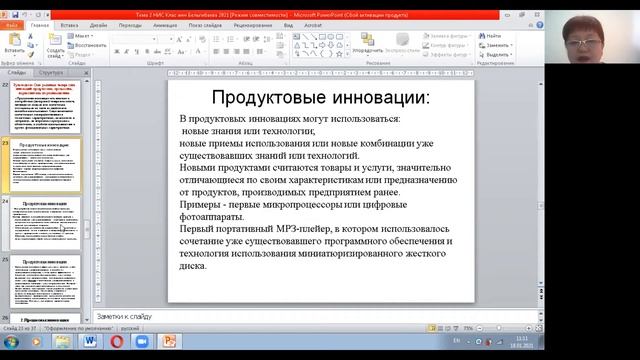Click the Reset (Восстановить) button
The width and height of the screenshot is (640, 360).
tap(87, 45)
